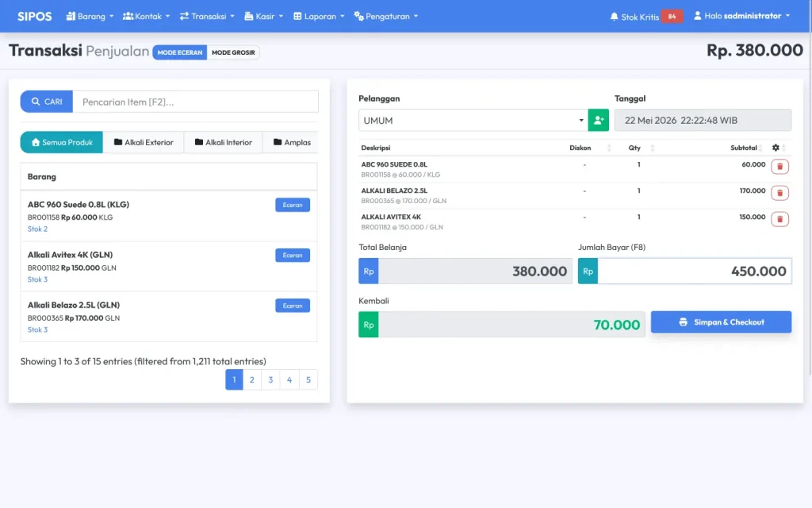
Task: Switch to Mode Eceran
Action: click(x=180, y=52)
